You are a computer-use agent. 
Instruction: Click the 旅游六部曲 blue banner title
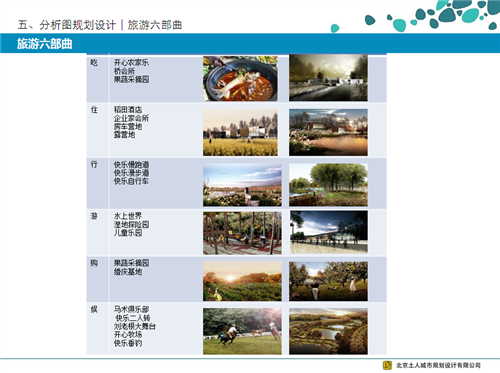pos(45,44)
